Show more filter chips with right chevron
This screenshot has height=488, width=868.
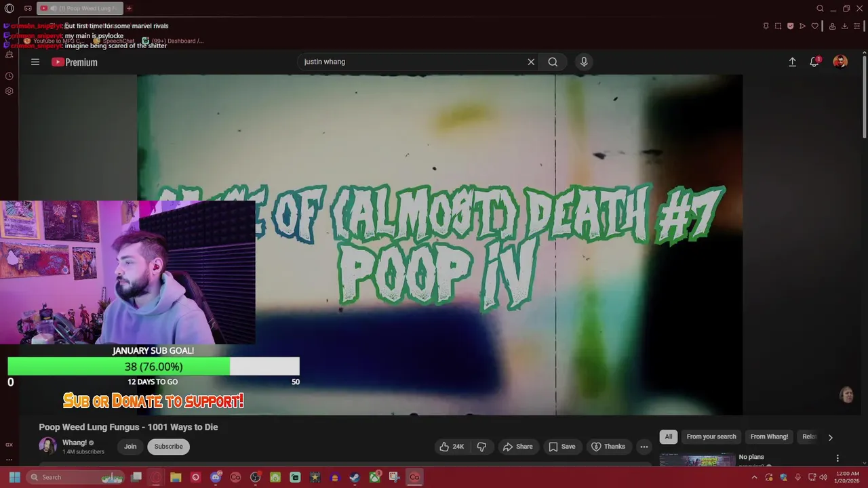tap(830, 437)
